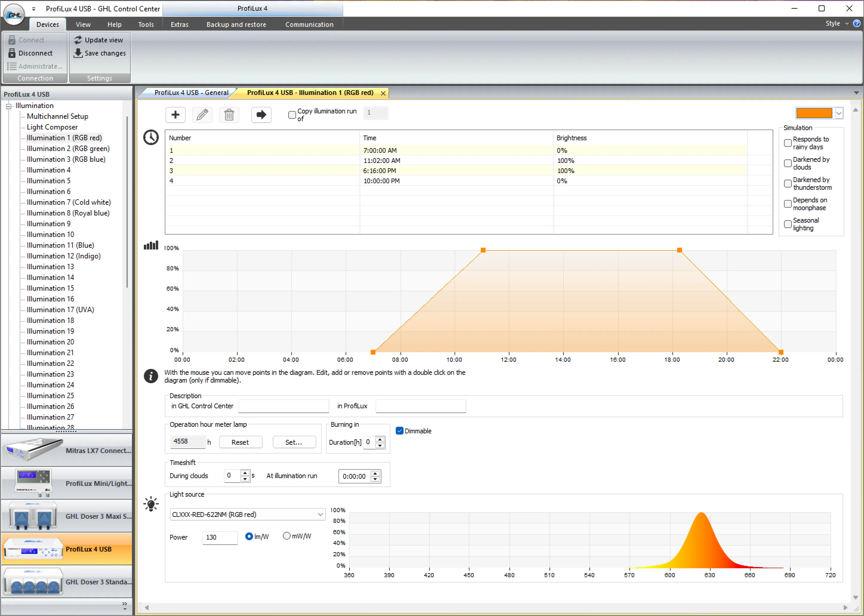
Task: Open the light source CLXXX-RED-622NM dropdown
Action: point(320,514)
